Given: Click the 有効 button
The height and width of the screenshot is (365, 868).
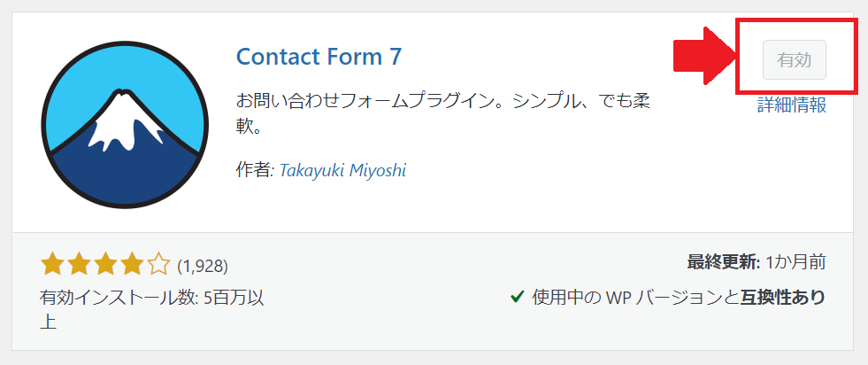Looking at the screenshot, I should pyautogui.click(x=795, y=60).
